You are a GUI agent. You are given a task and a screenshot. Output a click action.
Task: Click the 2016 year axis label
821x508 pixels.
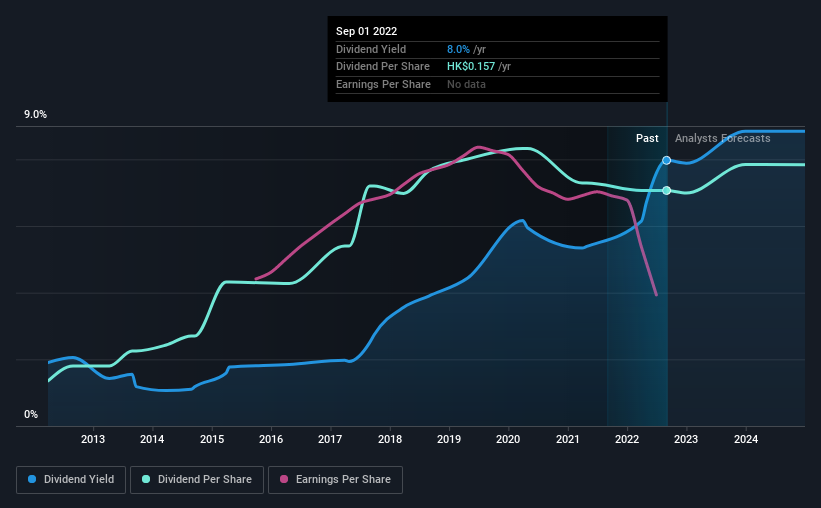tap(271, 439)
